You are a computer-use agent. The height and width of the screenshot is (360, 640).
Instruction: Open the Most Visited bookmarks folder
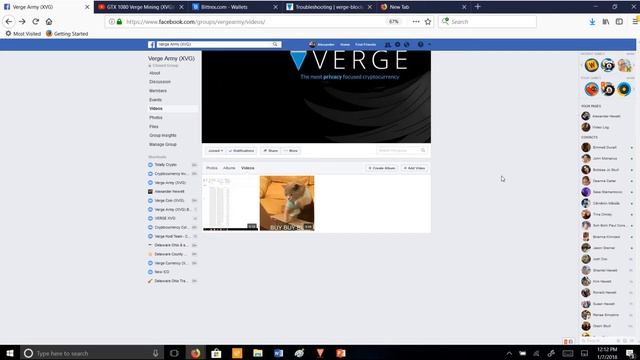[x=23, y=34]
